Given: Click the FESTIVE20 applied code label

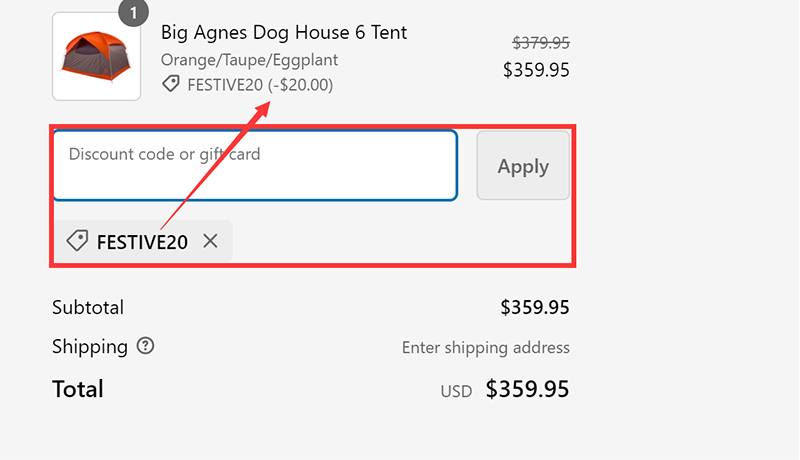Looking at the screenshot, I should coord(142,242).
